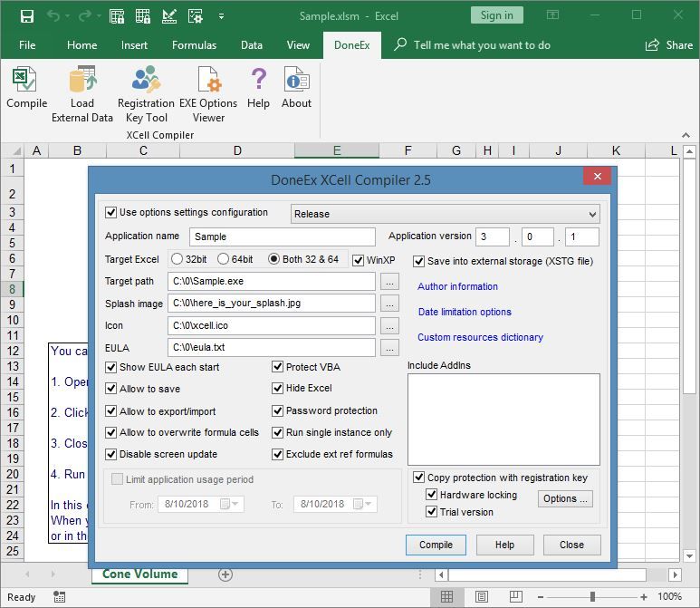The width and height of the screenshot is (700, 608).
Task: Click the Compile icon in the DoneEx ribbon
Action: (26, 87)
